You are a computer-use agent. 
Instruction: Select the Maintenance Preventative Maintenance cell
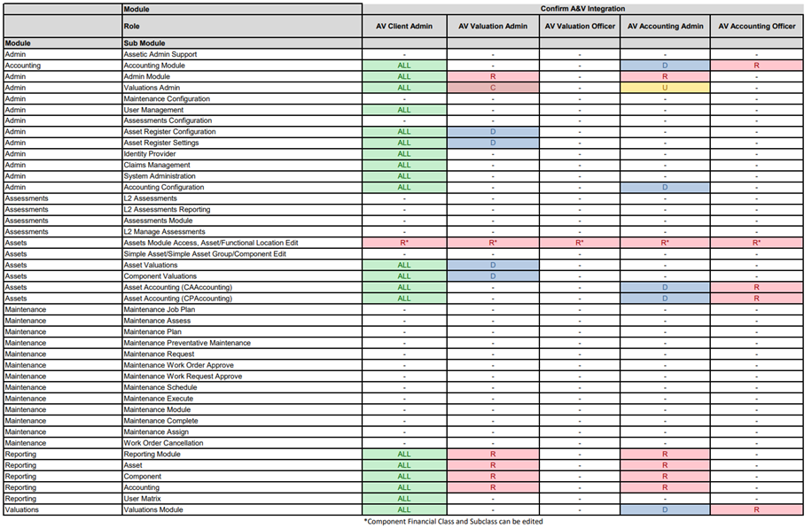(242, 343)
